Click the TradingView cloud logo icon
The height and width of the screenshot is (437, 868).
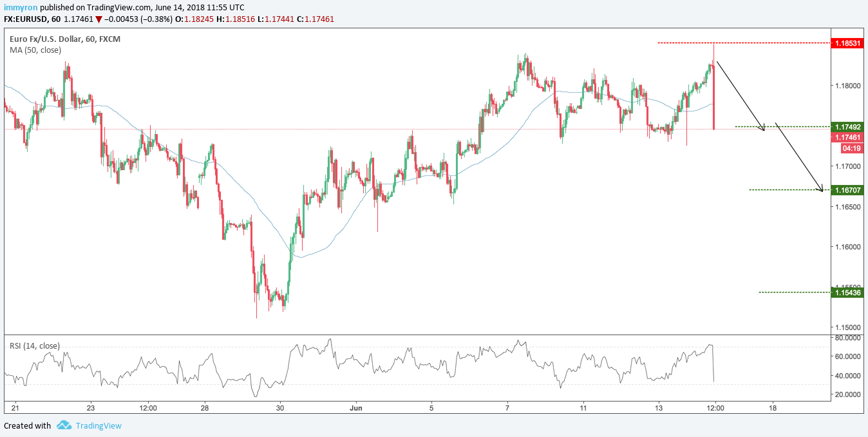pyautogui.click(x=64, y=425)
